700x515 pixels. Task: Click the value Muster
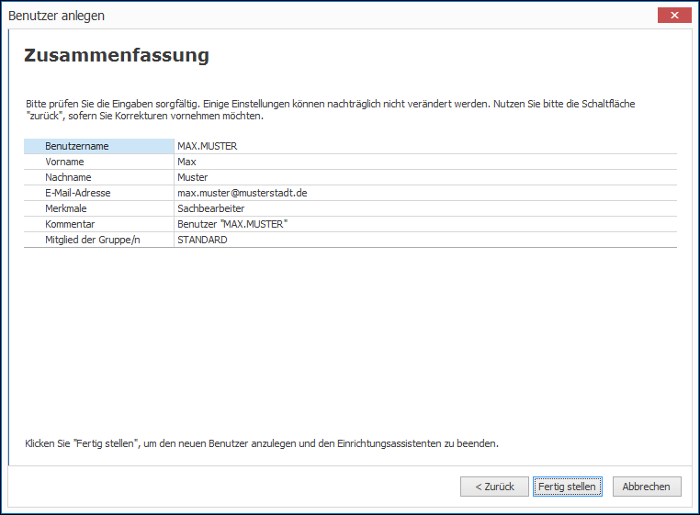pos(192,178)
